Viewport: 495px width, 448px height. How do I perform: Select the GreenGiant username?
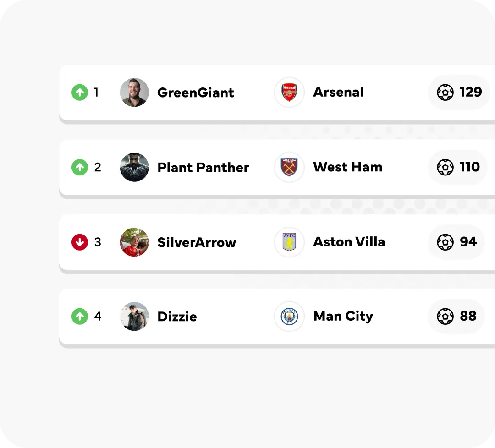tap(196, 93)
